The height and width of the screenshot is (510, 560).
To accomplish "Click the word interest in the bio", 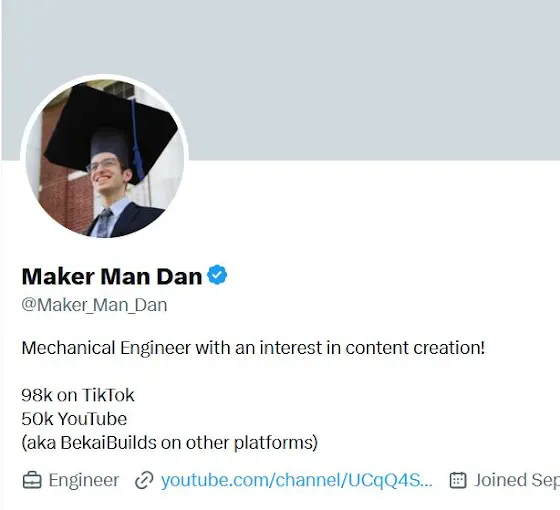I will 291,348.
